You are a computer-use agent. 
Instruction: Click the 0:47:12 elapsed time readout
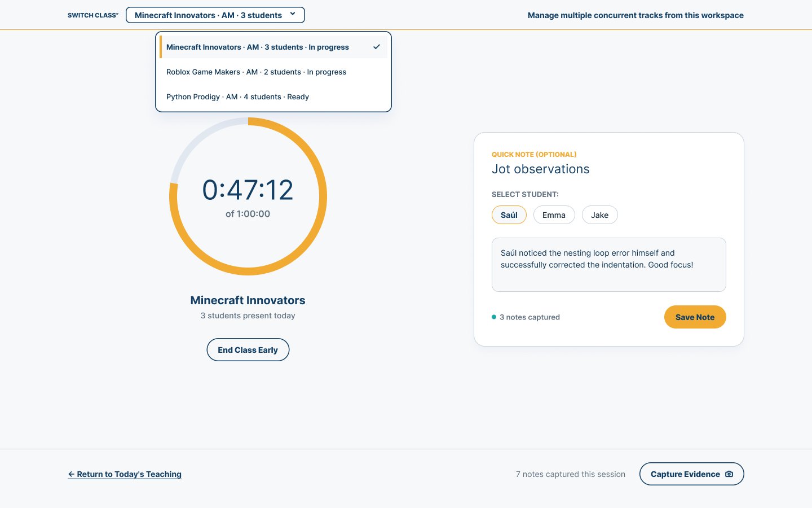point(248,190)
